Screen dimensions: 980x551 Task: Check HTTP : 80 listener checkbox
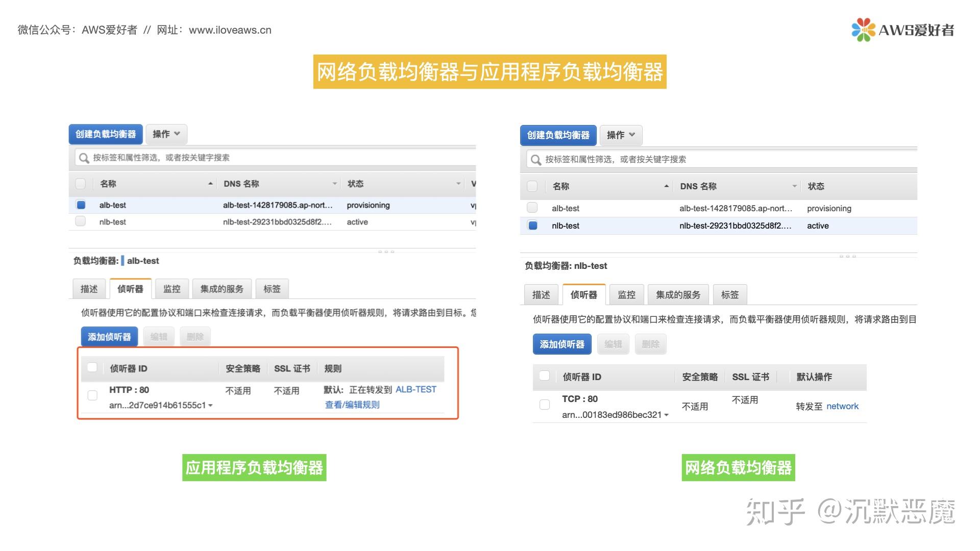[x=92, y=395]
